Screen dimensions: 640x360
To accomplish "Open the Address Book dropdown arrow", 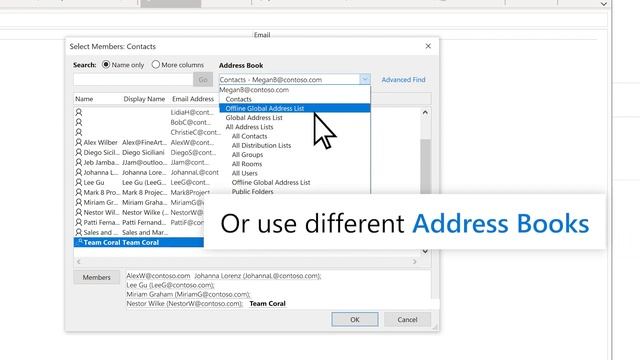I will tap(365, 79).
